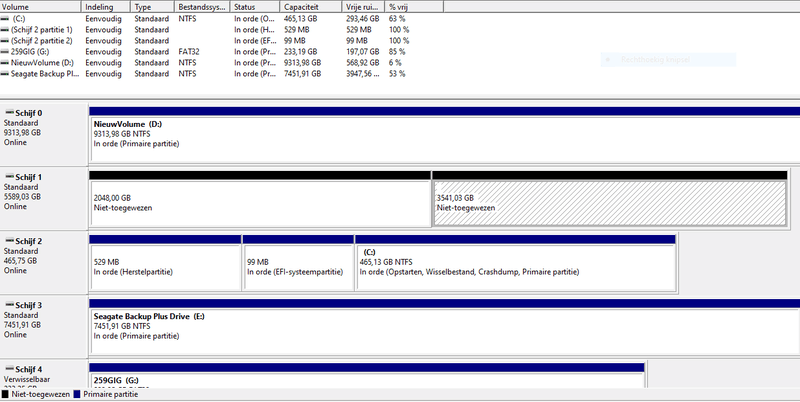
Task: Click the Schijf 3 disk icon
Action: (10, 305)
